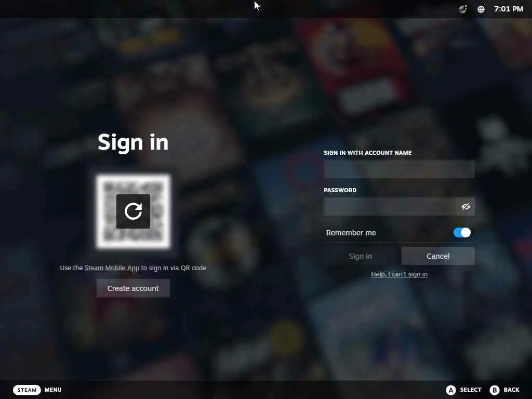Open Help, I can't sign in link
Viewport: 532px width, 399px height.
[x=399, y=274]
